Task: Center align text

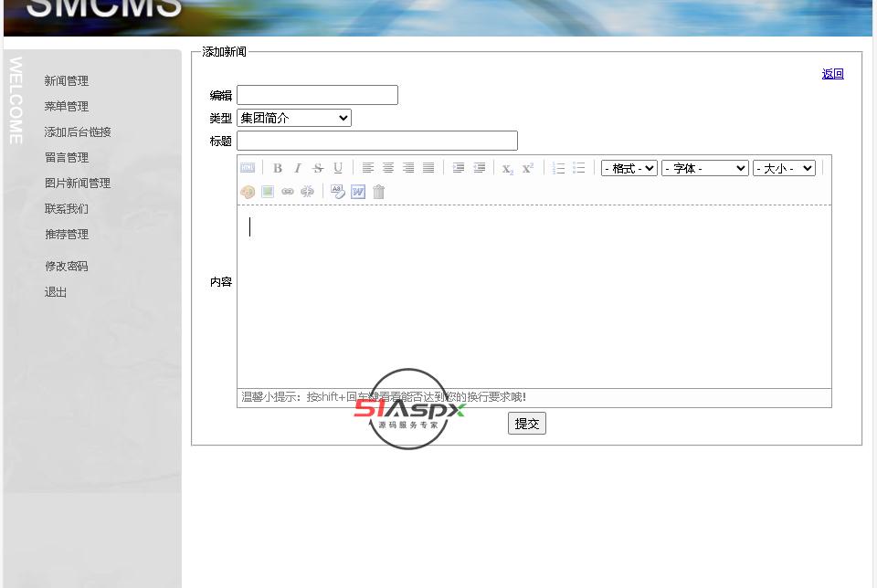Action: pos(387,168)
